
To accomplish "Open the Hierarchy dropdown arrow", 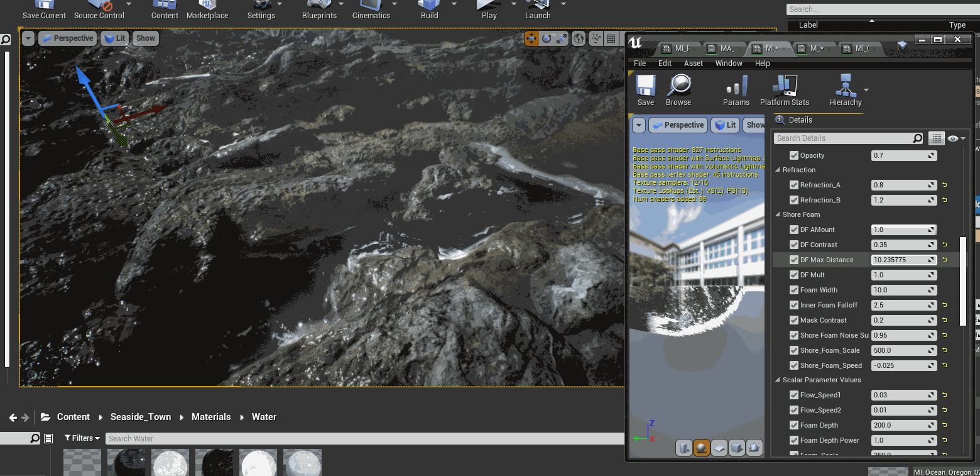I will pos(867,90).
